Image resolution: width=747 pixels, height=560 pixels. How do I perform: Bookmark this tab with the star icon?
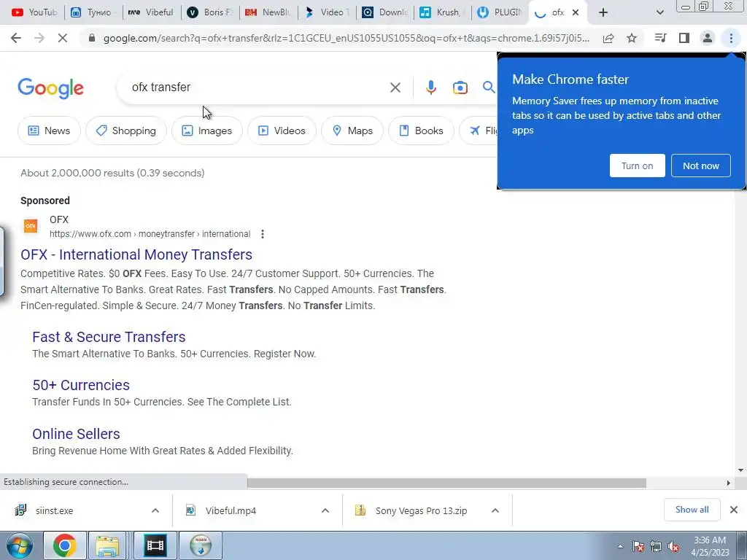click(x=632, y=38)
